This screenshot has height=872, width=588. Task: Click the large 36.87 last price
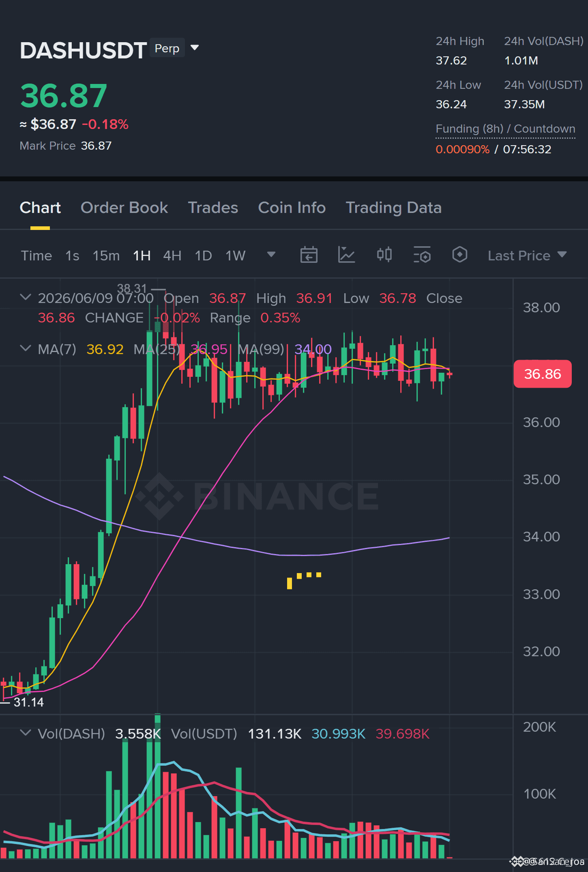coord(64,96)
